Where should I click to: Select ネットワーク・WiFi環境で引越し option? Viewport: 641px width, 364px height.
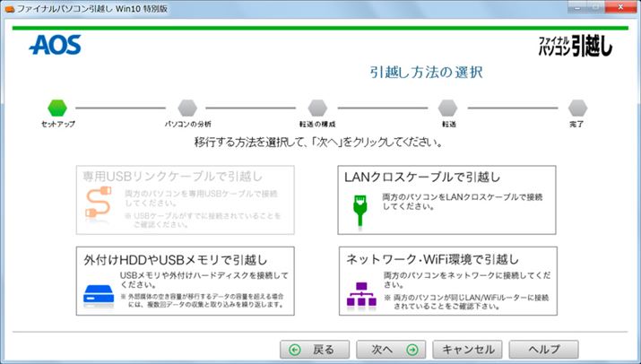(x=446, y=281)
